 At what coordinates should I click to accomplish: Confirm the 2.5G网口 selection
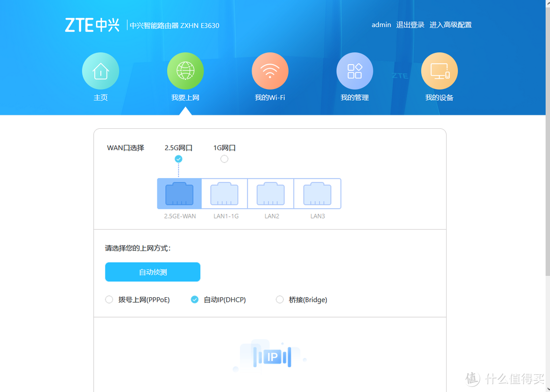[x=178, y=159]
